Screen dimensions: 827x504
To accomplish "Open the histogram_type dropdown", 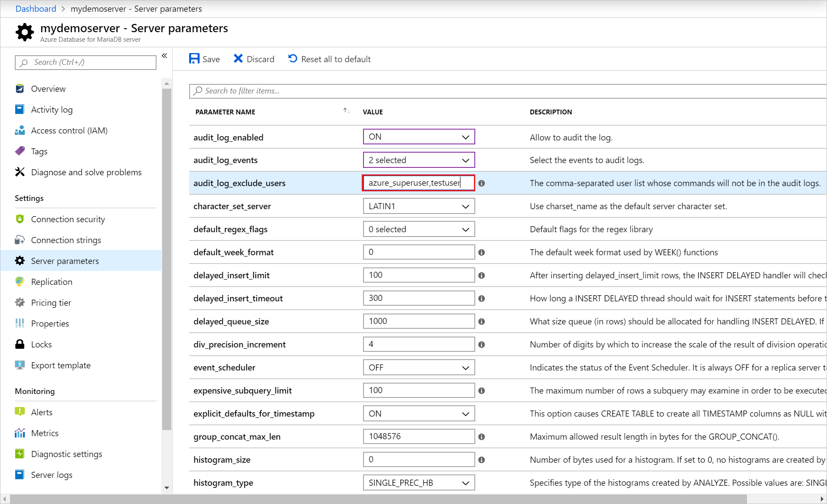I will 418,483.
